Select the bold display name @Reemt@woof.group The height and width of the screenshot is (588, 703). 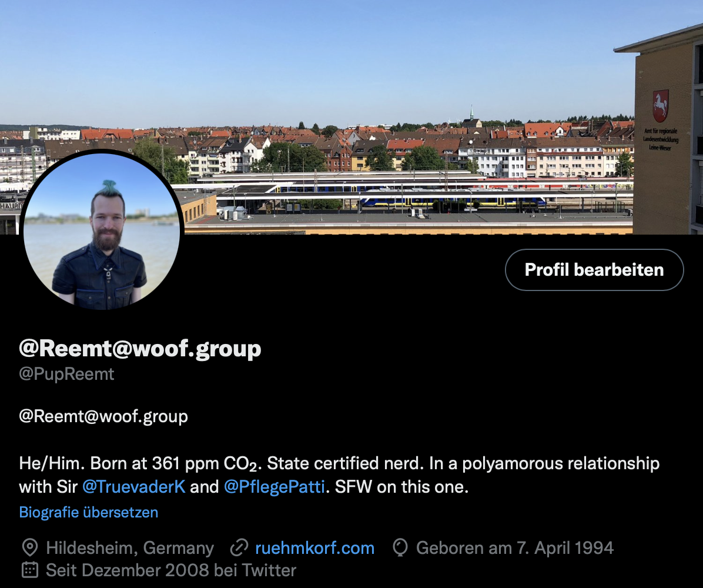point(140,349)
